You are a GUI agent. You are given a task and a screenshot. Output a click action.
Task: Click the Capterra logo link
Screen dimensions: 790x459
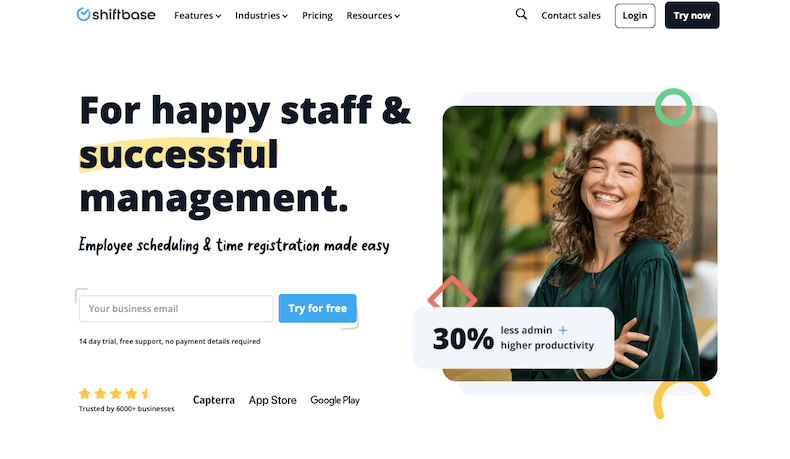pos(214,400)
